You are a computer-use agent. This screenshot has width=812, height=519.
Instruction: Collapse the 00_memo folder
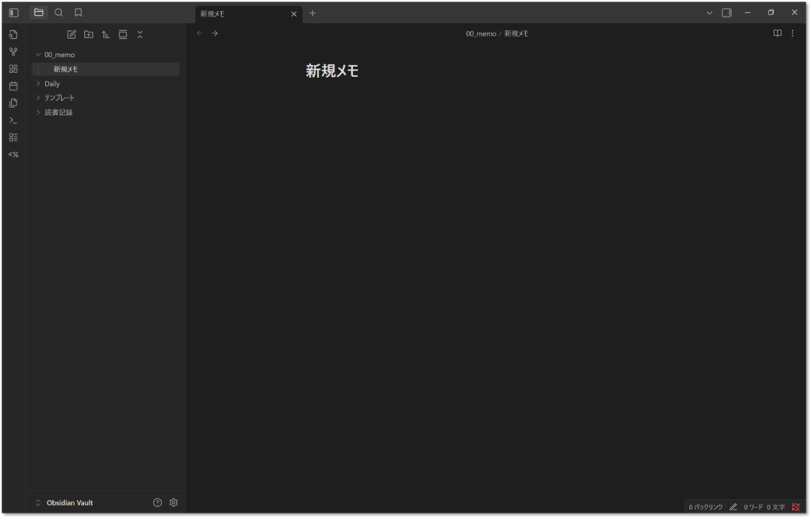(x=38, y=55)
